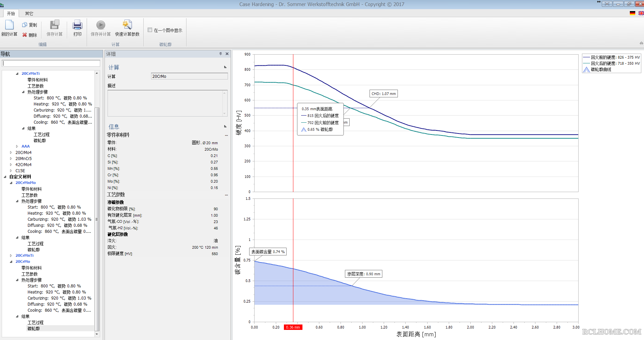
Task: Click the 保存计算 save icon
Action: click(x=54, y=25)
